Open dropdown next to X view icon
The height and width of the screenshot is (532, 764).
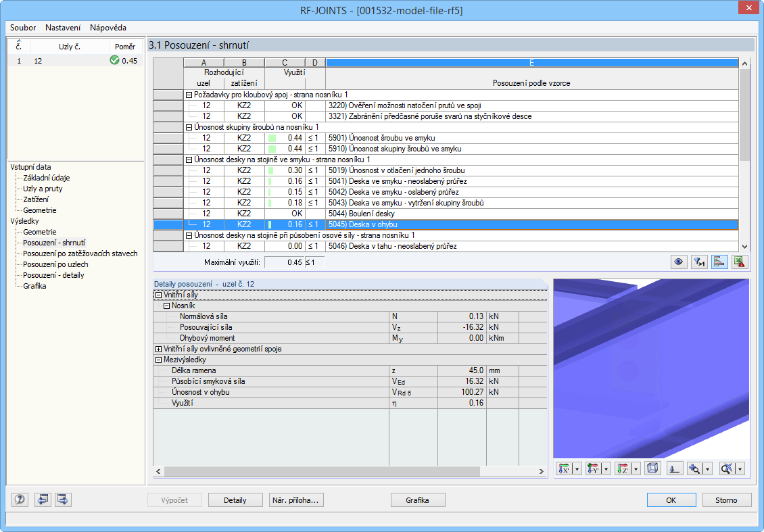577,469
